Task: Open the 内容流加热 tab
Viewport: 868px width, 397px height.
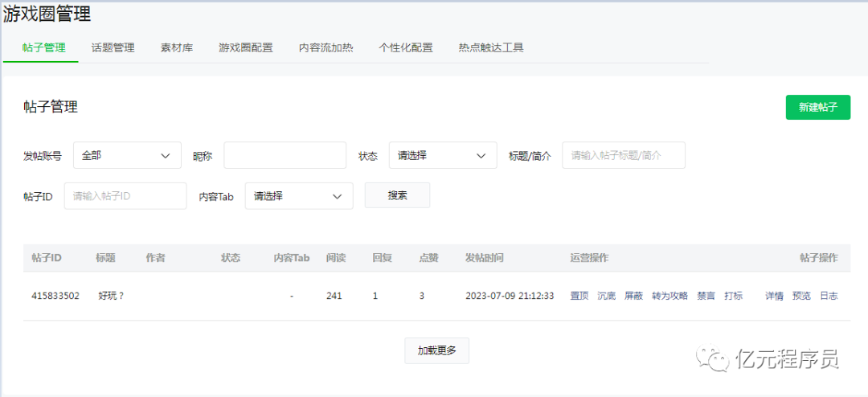Action: (x=326, y=47)
